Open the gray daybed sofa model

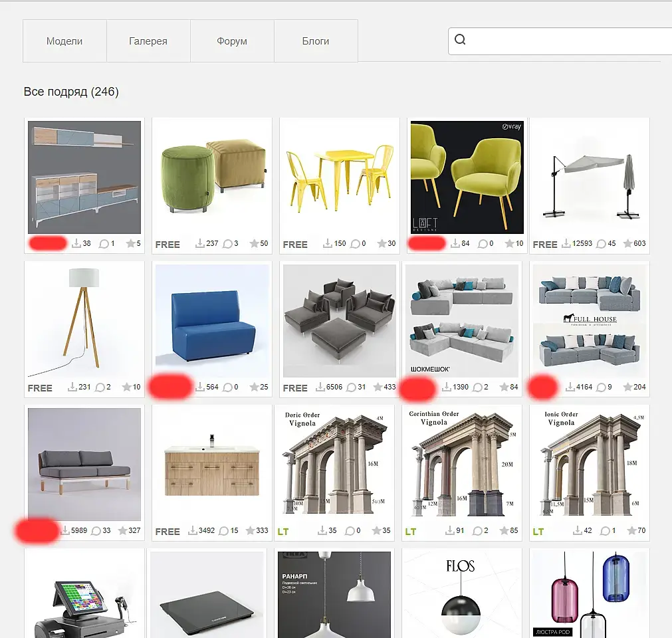coord(84,464)
